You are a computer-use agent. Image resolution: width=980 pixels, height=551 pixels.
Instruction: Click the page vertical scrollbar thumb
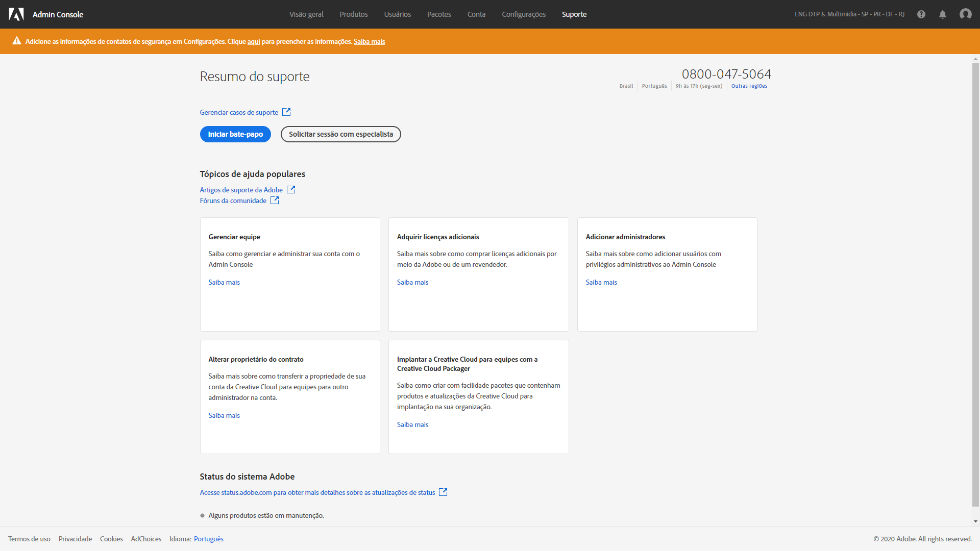[975, 284]
